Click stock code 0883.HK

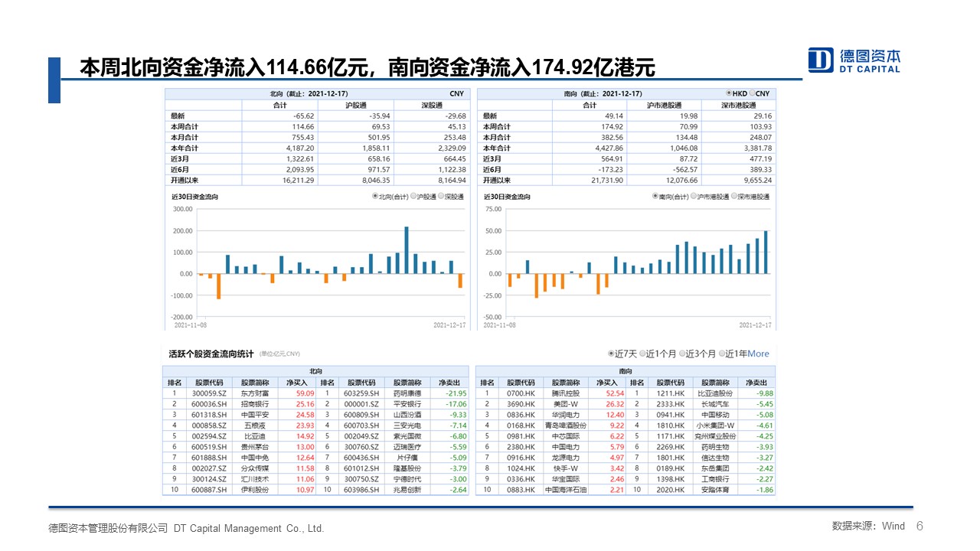[520, 490]
